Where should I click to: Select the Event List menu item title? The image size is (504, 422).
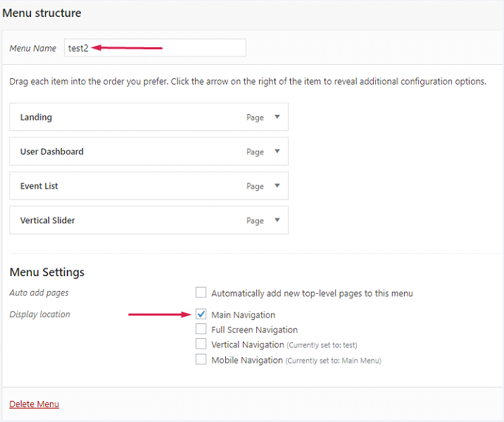pos(39,187)
